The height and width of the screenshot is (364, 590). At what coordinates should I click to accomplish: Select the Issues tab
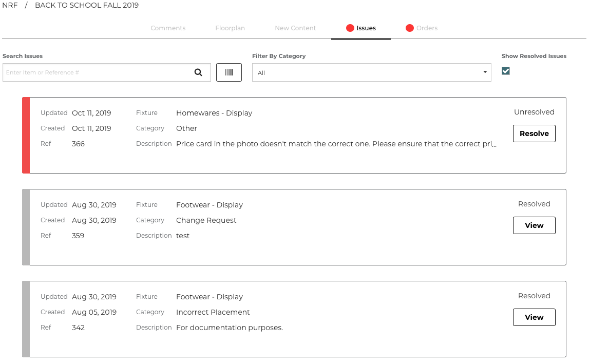(x=361, y=28)
